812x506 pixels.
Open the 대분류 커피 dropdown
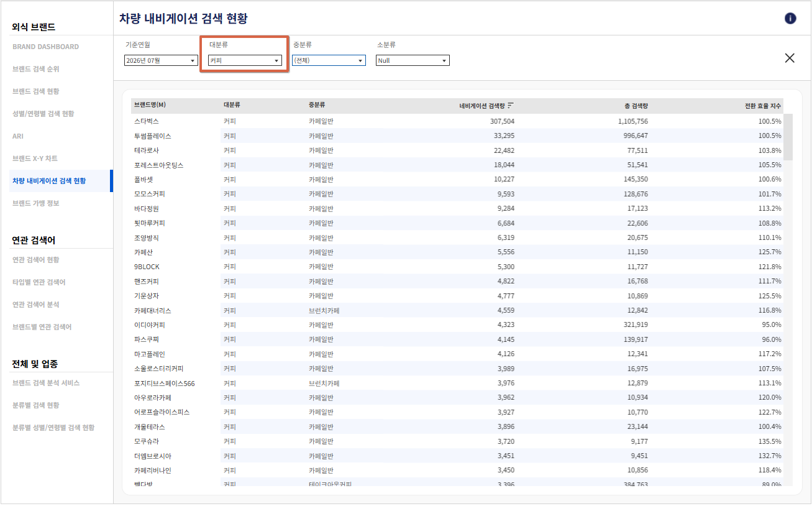[x=245, y=60]
